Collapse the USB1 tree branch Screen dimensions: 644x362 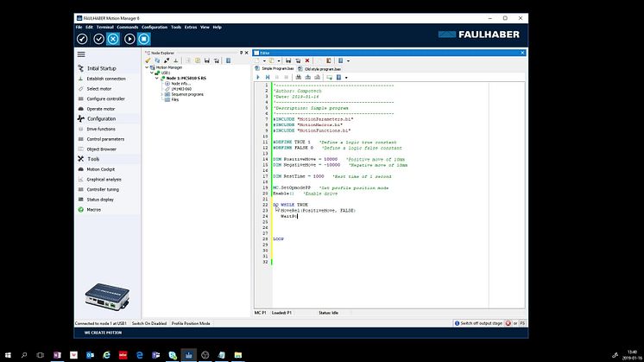pyautogui.click(x=152, y=73)
